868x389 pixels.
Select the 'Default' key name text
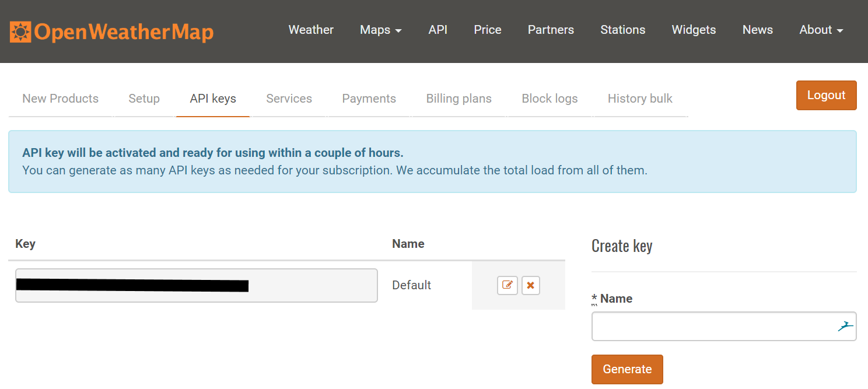pyautogui.click(x=412, y=285)
